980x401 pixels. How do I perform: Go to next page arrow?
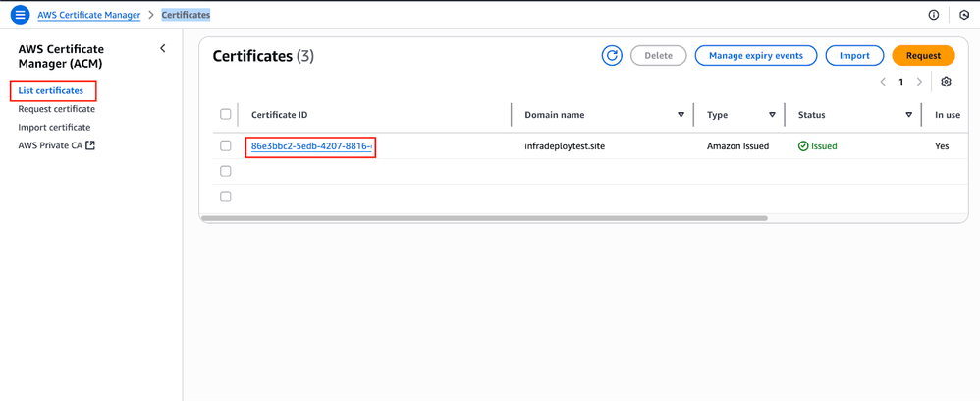pos(919,82)
